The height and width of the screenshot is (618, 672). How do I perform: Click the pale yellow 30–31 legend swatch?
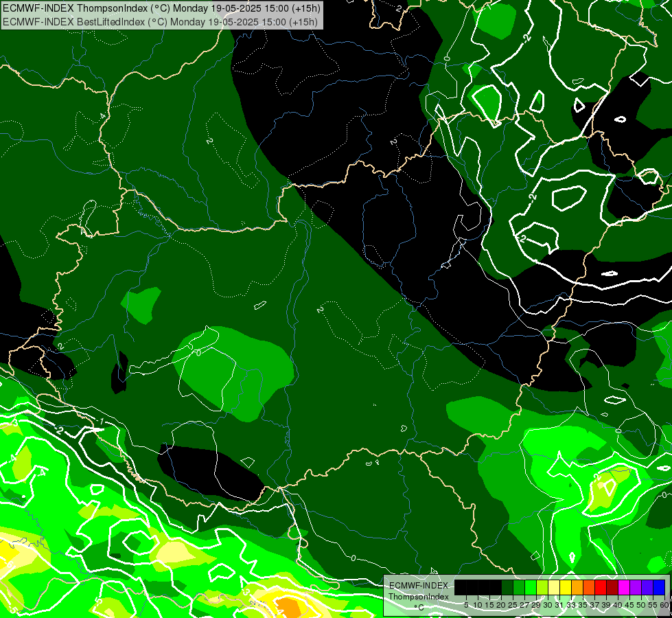554,587
